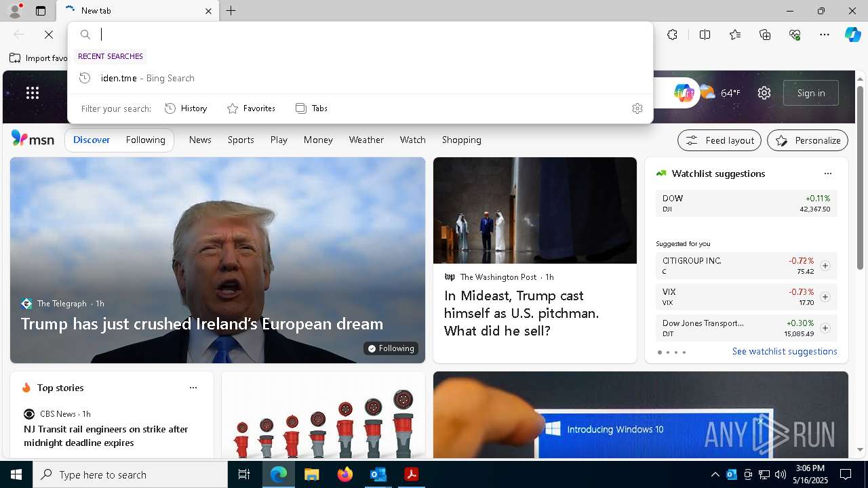Open Outlook from taskbar

(378, 474)
